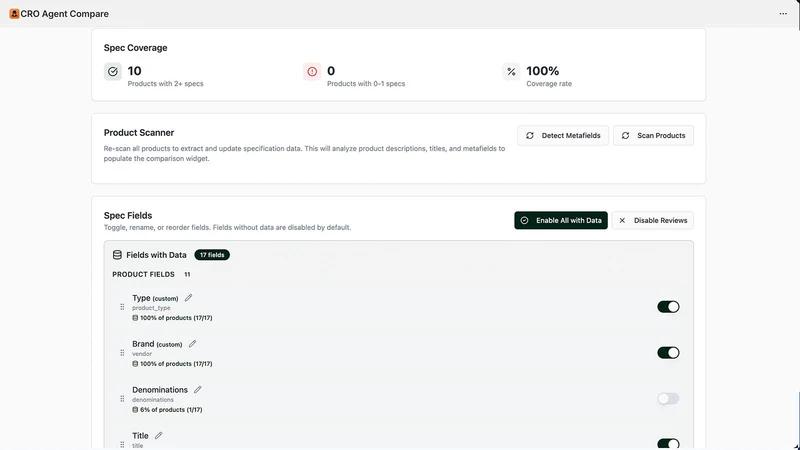
Task: Toggle the Title field switch
Action: 668,444
